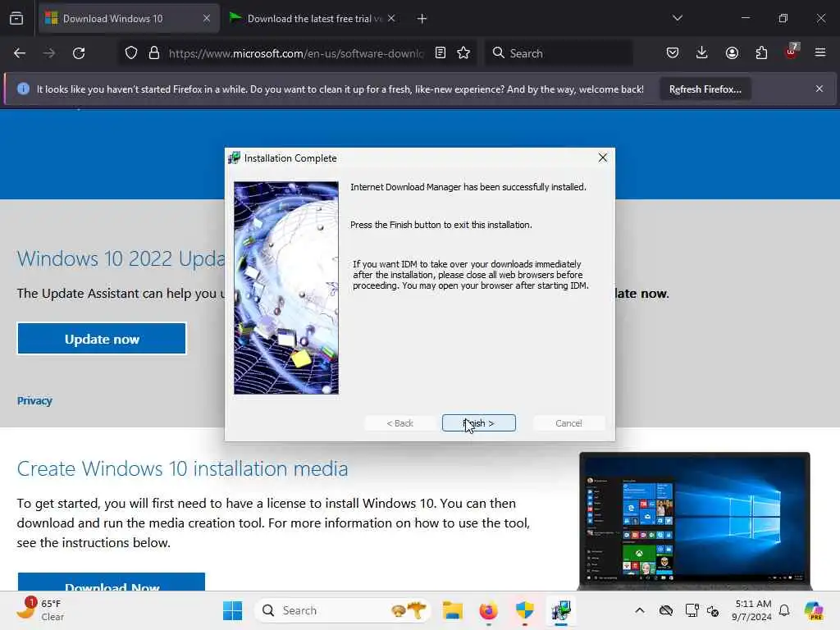
Task: Close the Download Windows 10 tab
Action: tap(206, 18)
